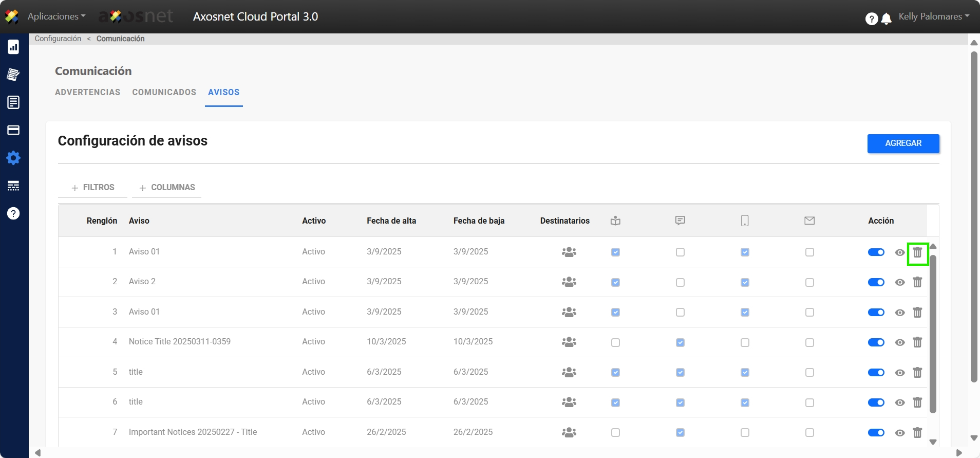The width and height of the screenshot is (980, 458).
Task: Expand the Aplicaciones dropdown menu
Action: pos(56,16)
